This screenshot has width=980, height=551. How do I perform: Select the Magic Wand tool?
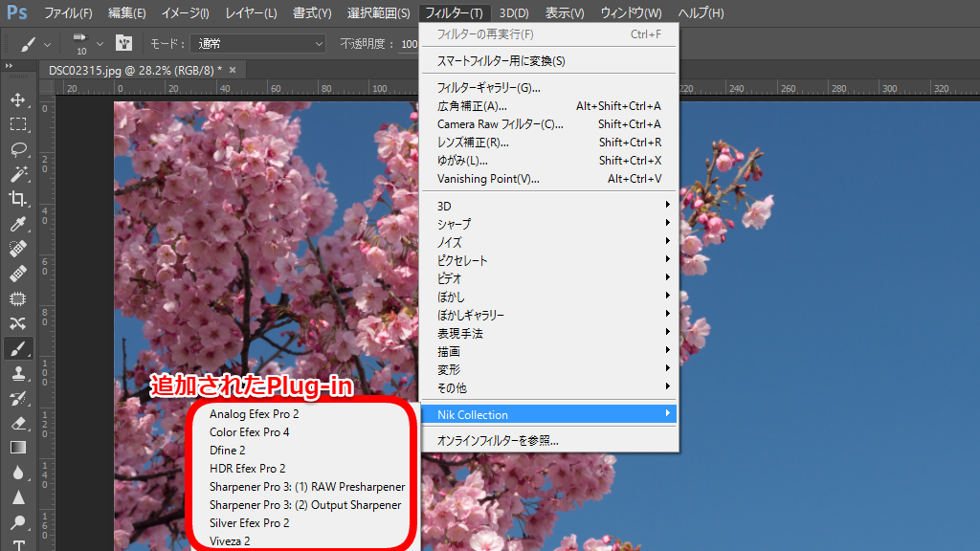coord(18,174)
